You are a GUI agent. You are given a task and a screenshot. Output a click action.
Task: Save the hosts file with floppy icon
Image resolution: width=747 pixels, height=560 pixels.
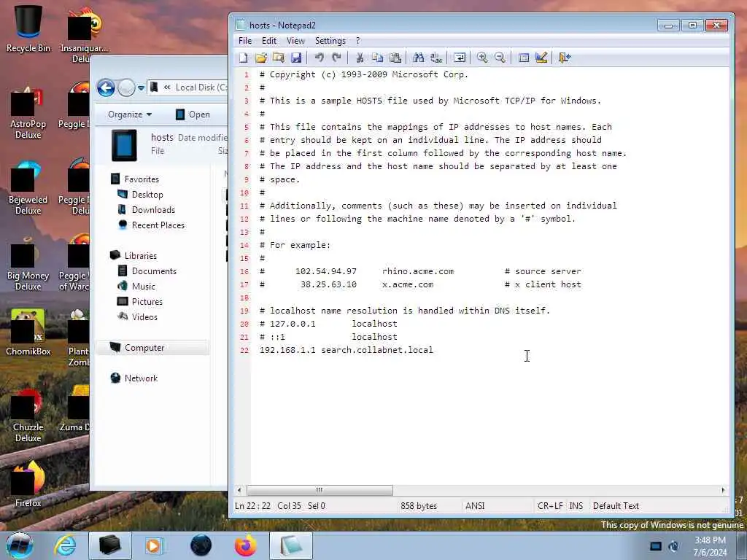pyautogui.click(x=296, y=58)
